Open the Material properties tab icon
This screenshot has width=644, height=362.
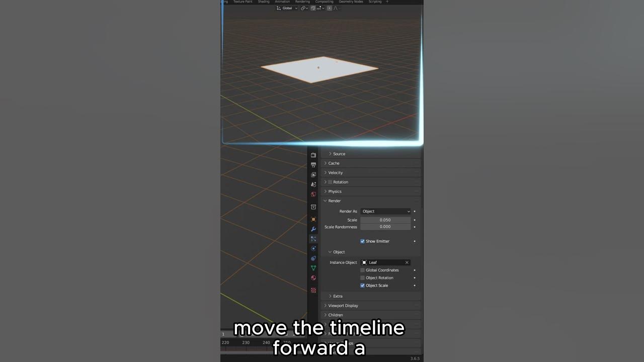313,278
